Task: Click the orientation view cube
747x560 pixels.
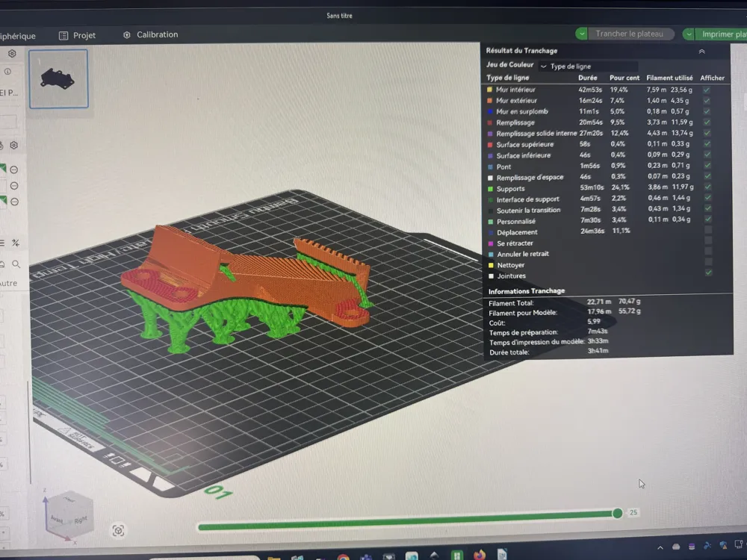Action: [x=69, y=517]
